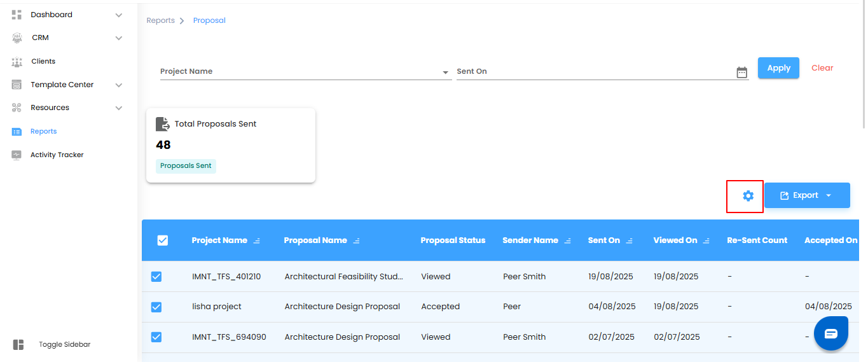Expand the CRM sidebar menu
The image size is (868, 362).
click(118, 38)
